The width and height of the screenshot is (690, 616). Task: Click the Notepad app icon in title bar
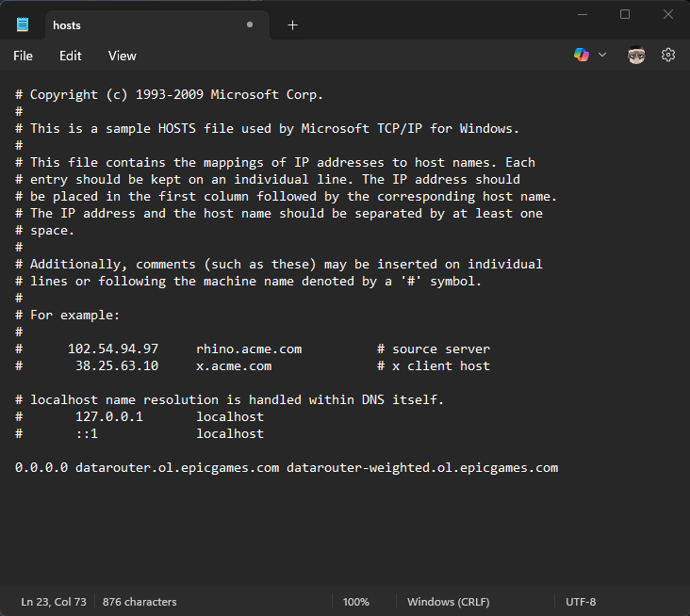pyautogui.click(x=23, y=24)
